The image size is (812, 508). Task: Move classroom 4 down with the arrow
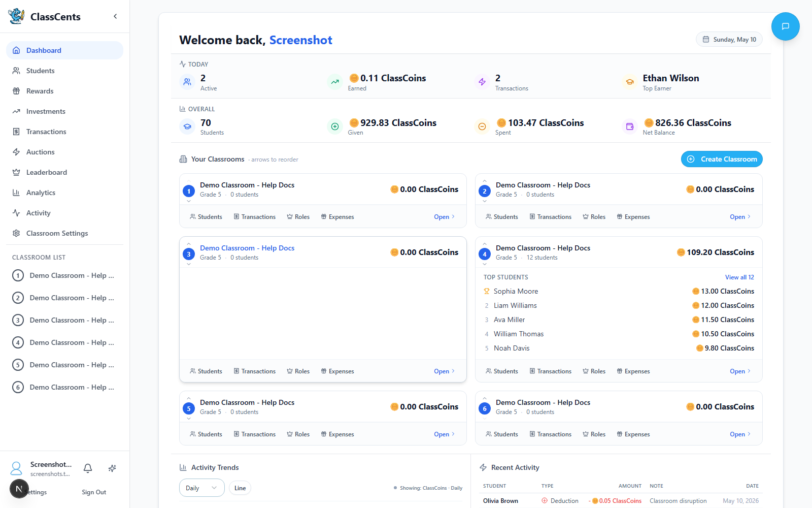pos(485,264)
